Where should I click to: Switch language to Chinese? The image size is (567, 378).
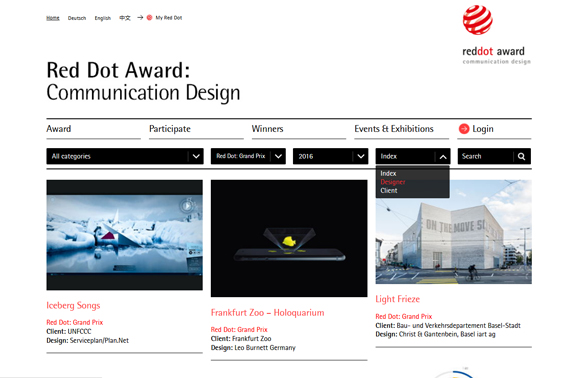[125, 18]
